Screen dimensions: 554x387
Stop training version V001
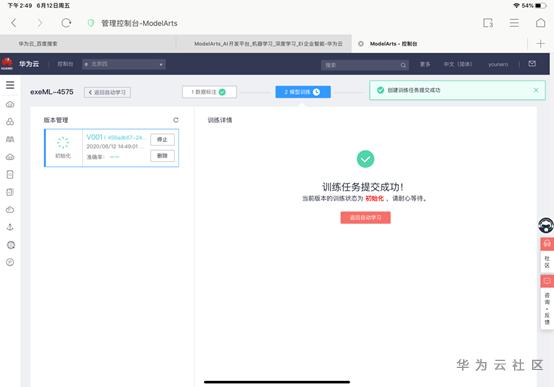162,140
